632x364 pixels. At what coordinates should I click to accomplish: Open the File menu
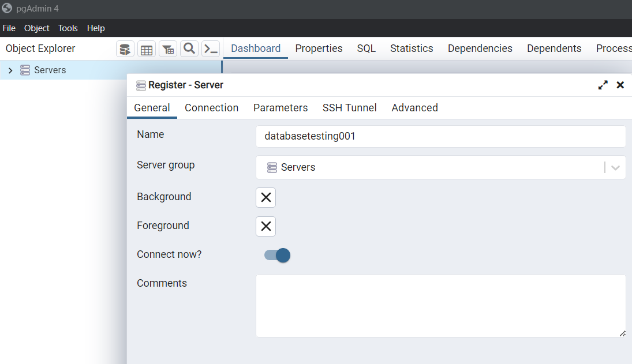(x=9, y=28)
